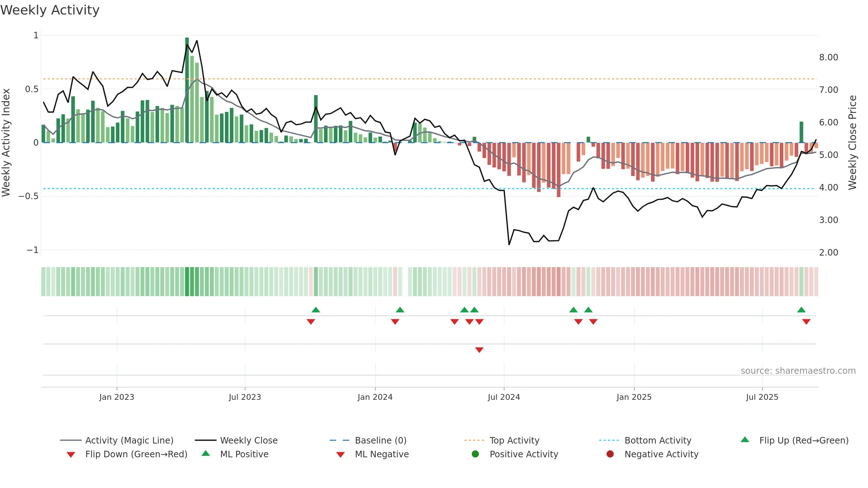Viewport: 868px width, 488px height.
Task: Toggle the Flip Down (Green→Red) legend entry
Action: tap(127, 454)
